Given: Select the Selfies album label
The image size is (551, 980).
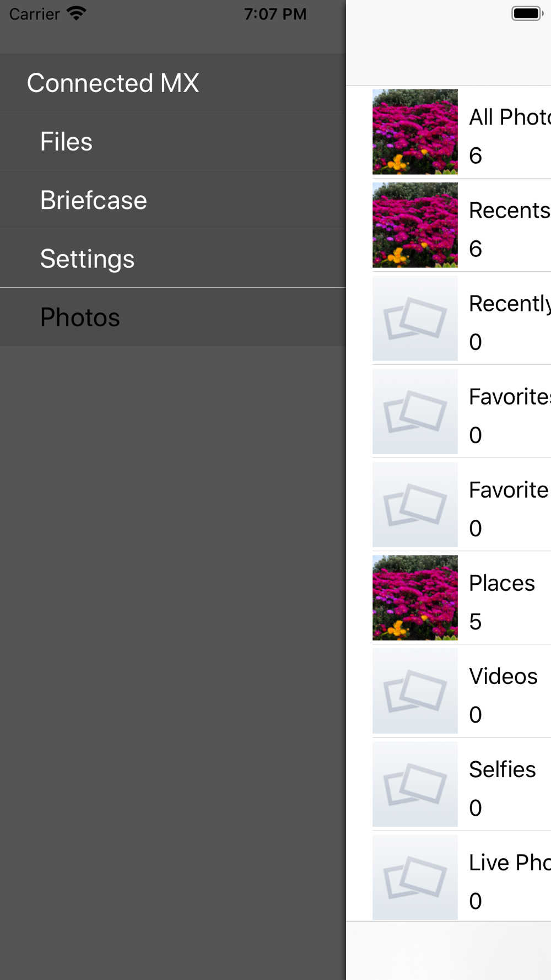Looking at the screenshot, I should (503, 769).
